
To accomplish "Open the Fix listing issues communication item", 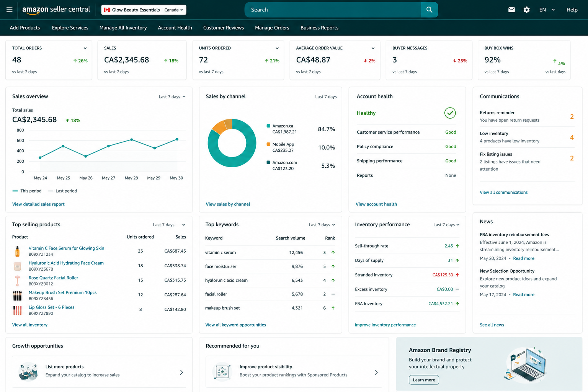I will click(527, 162).
